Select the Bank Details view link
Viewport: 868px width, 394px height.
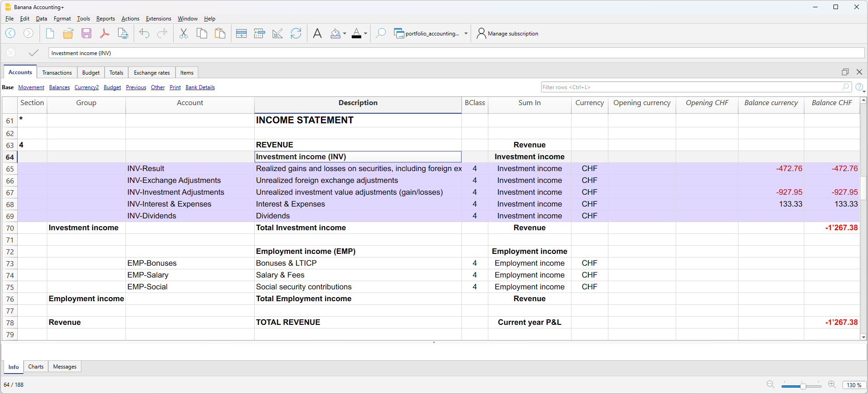[x=200, y=87]
